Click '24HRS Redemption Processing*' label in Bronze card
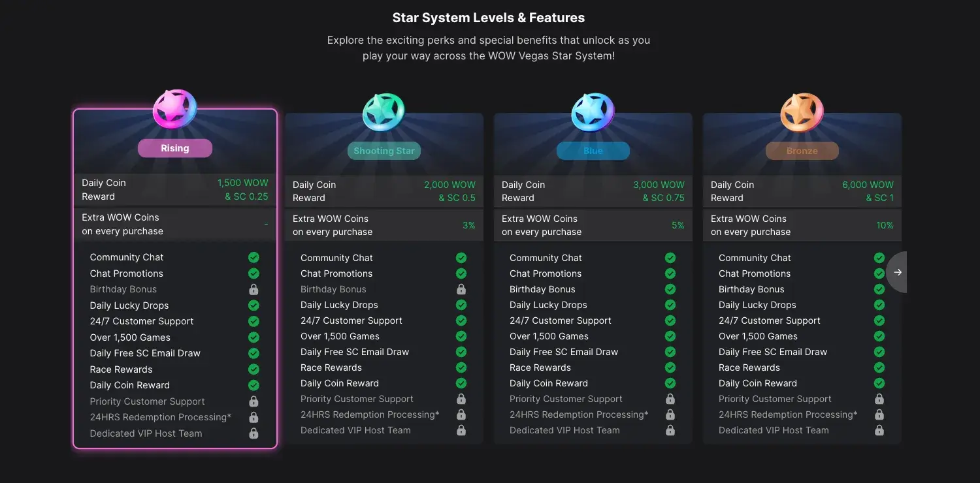 788,414
